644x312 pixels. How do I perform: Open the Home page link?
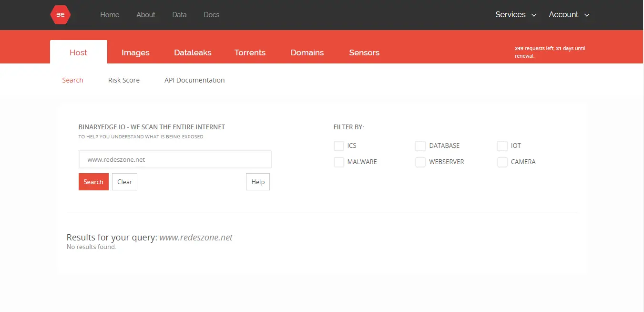coord(110,15)
